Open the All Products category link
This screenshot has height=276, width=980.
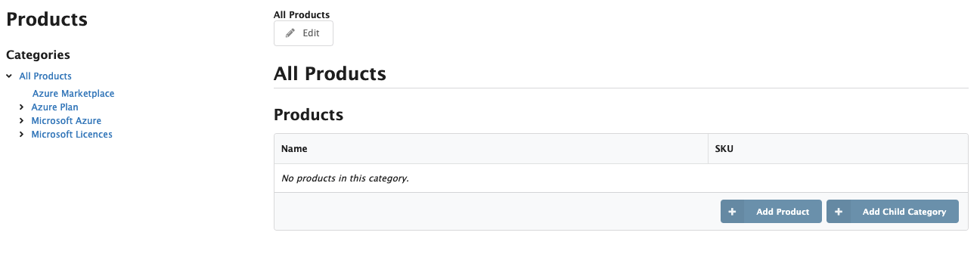(x=45, y=76)
